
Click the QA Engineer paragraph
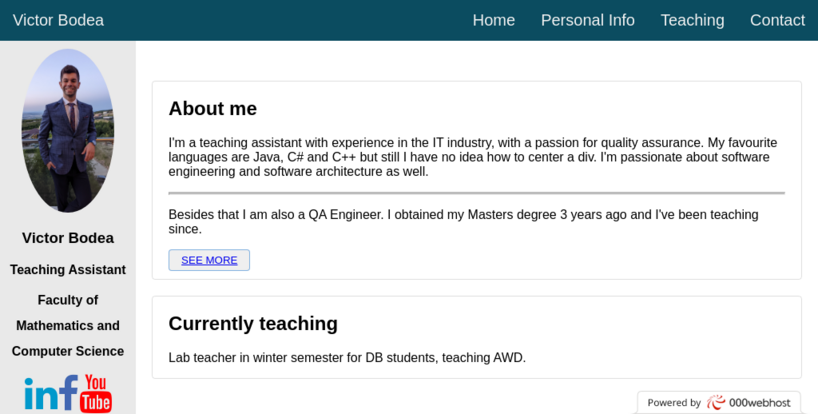coord(463,222)
